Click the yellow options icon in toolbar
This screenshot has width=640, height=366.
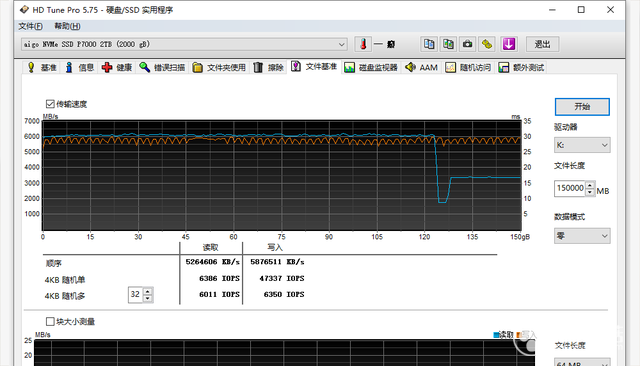coord(487,44)
